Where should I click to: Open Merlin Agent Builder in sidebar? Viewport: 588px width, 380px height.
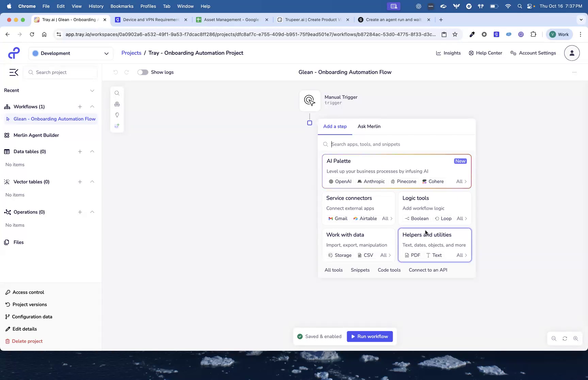tap(36, 135)
